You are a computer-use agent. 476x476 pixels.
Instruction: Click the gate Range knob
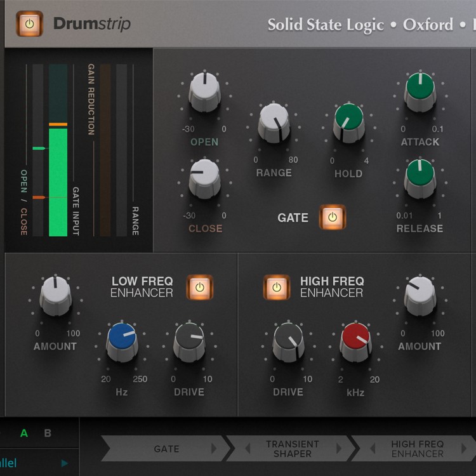[274, 121]
